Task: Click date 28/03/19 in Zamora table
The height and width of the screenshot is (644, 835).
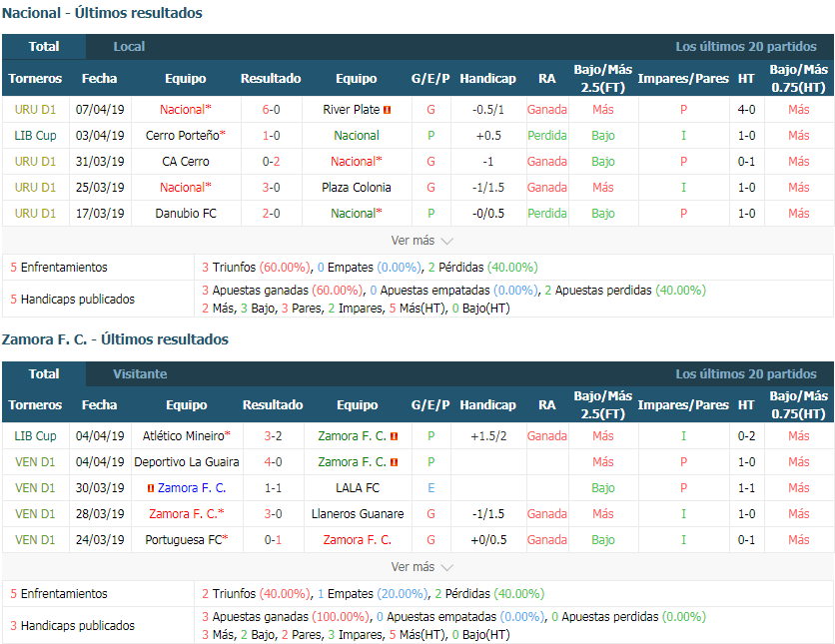Action: [100, 514]
